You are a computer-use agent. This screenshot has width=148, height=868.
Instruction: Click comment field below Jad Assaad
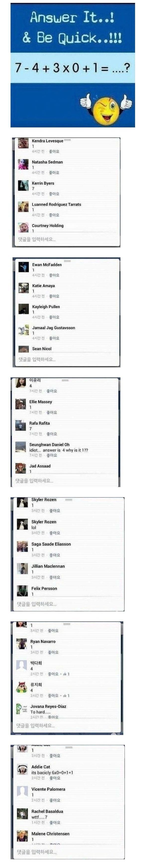pyautogui.click(x=65, y=480)
